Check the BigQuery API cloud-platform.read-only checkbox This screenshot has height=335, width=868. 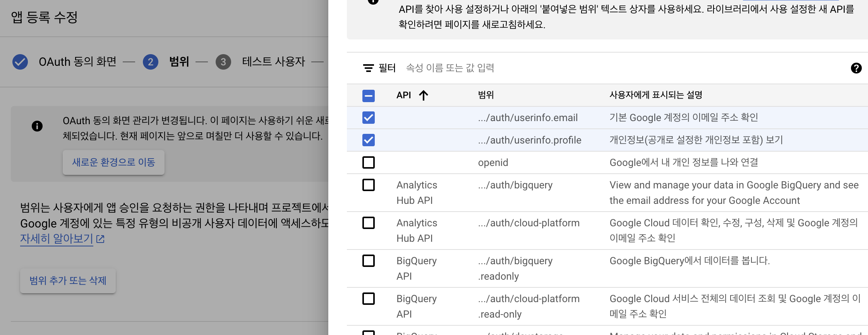(x=369, y=299)
